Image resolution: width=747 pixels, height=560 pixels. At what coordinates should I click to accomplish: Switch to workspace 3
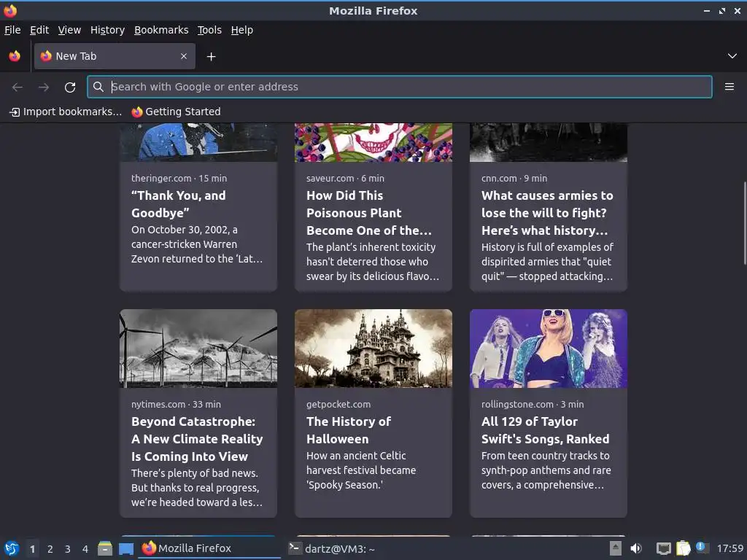tap(68, 549)
